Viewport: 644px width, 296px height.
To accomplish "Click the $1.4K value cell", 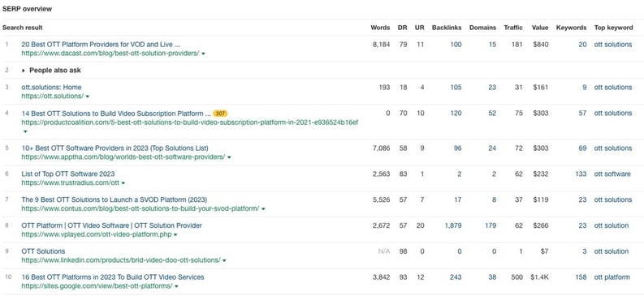I will [540, 277].
